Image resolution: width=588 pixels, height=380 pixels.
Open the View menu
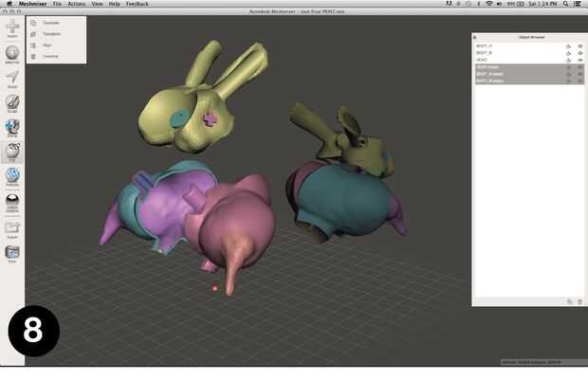97,4
